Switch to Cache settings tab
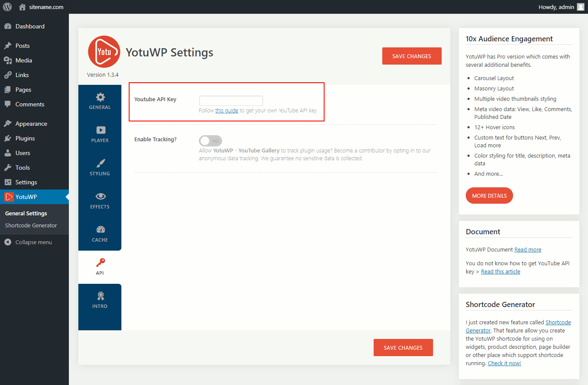This screenshot has width=588, height=385. 100,234
